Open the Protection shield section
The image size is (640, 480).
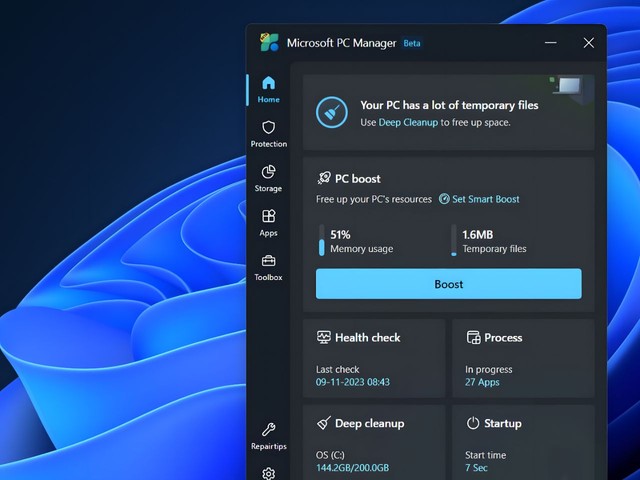click(268, 134)
